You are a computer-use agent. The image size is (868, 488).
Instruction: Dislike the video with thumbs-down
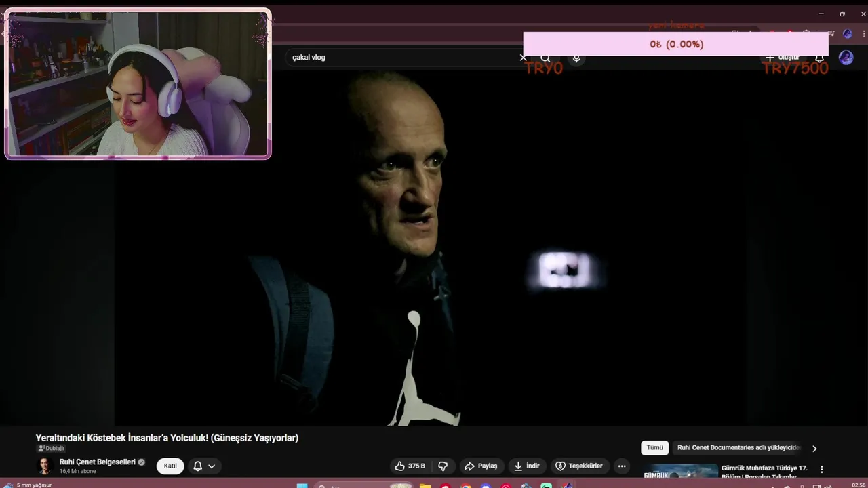coord(443,466)
